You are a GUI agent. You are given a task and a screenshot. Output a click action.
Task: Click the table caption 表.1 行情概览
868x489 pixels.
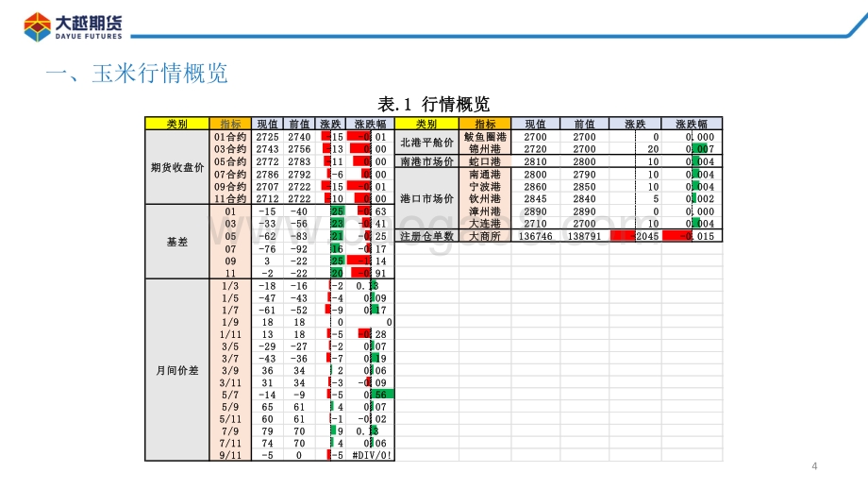pos(433,104)
